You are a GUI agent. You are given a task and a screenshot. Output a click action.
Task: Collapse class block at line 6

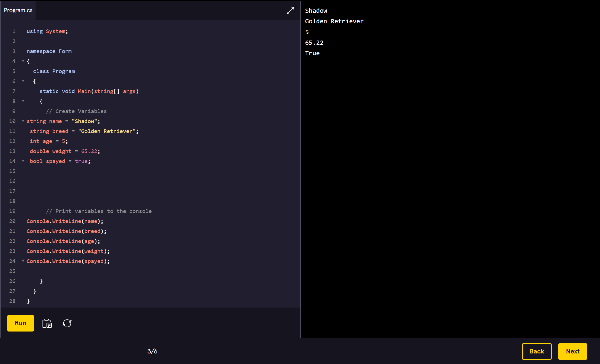tap(23, 81)
